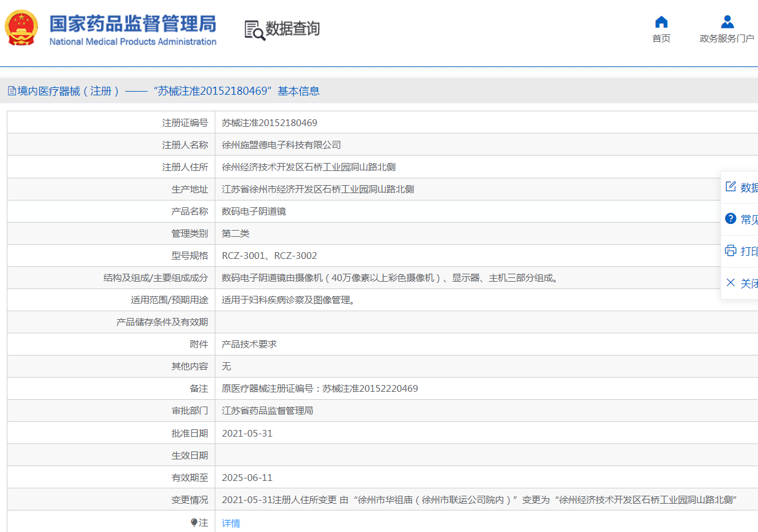Select the 常见 item label in side panel

(x=749, y=220)
